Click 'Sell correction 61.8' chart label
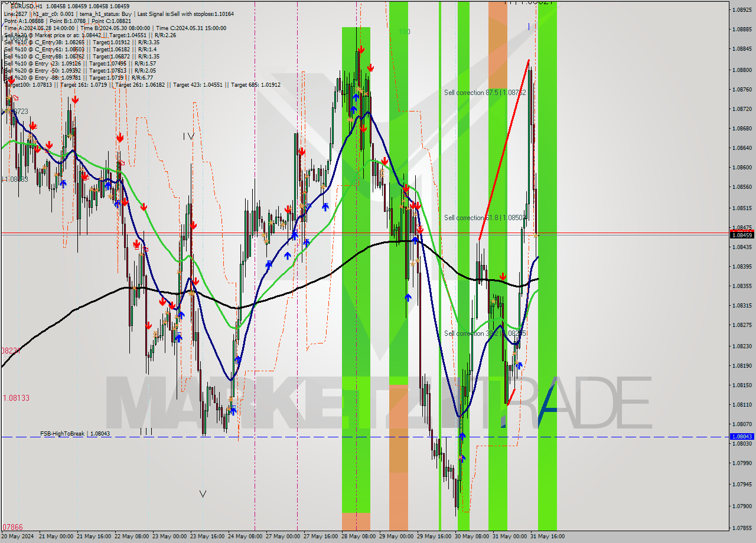The image size is (756, 543). click(x=484, y=218)
